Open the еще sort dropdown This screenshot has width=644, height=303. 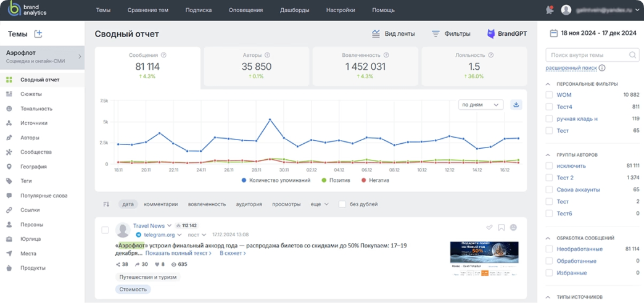pos(320,204)
